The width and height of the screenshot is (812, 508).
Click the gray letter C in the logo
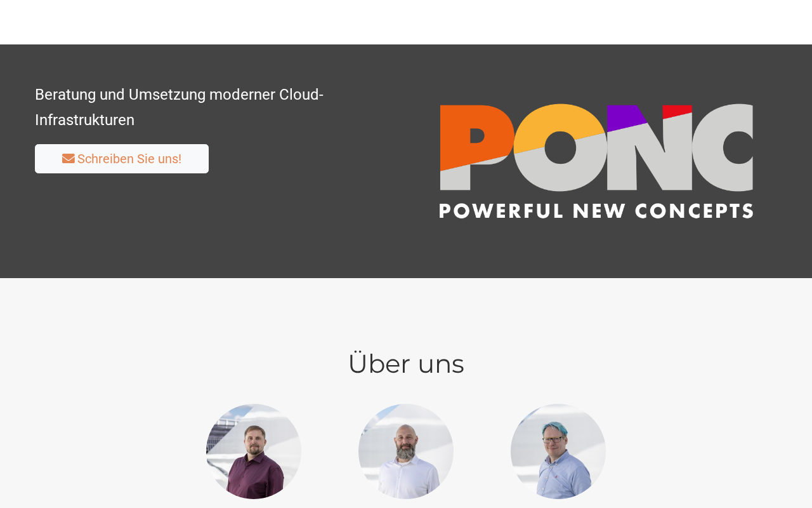(722, 147)
